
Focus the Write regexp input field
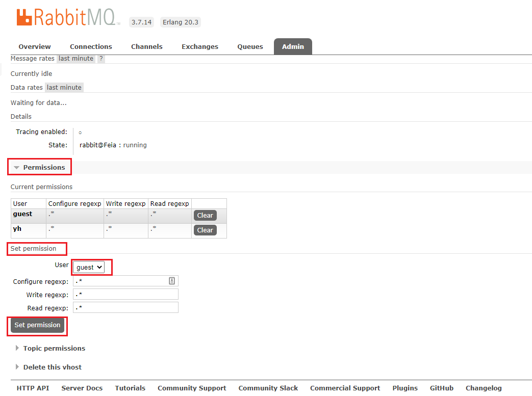pos(125,294)
